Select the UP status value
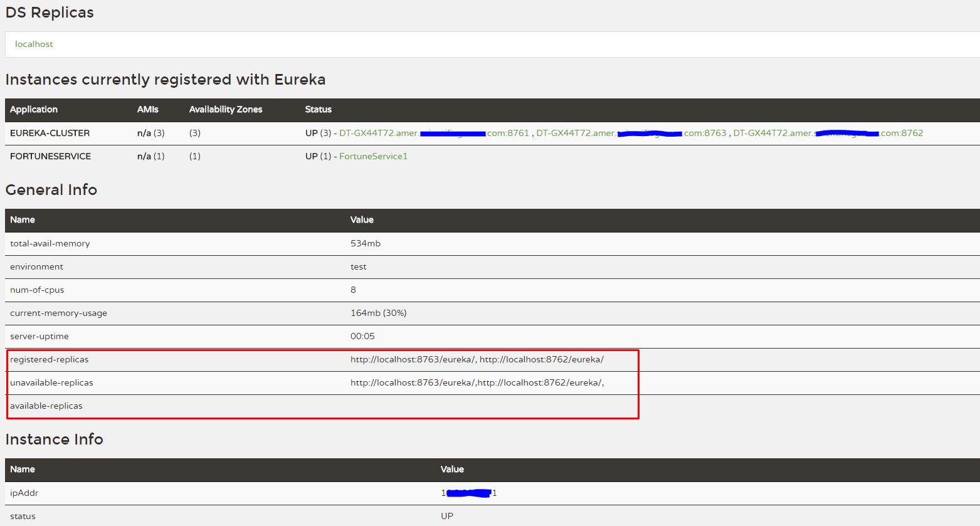 coord(446,515)
